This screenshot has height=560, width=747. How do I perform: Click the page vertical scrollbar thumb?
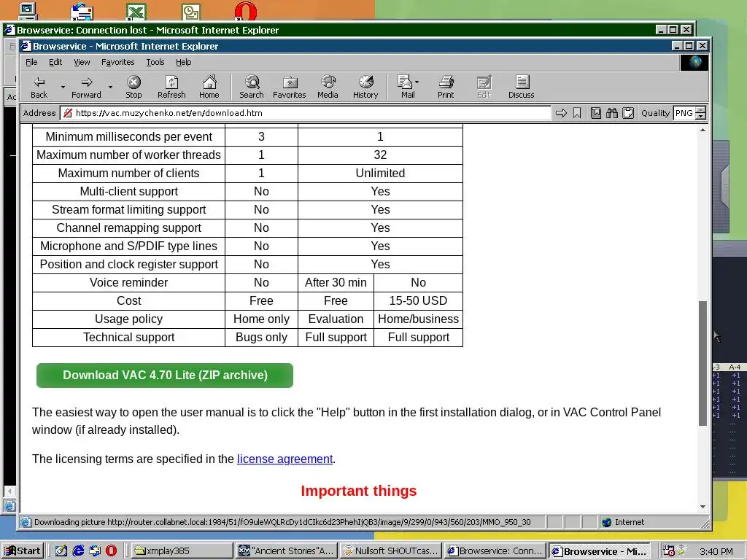pyautogui.click(x=703, y=363)
